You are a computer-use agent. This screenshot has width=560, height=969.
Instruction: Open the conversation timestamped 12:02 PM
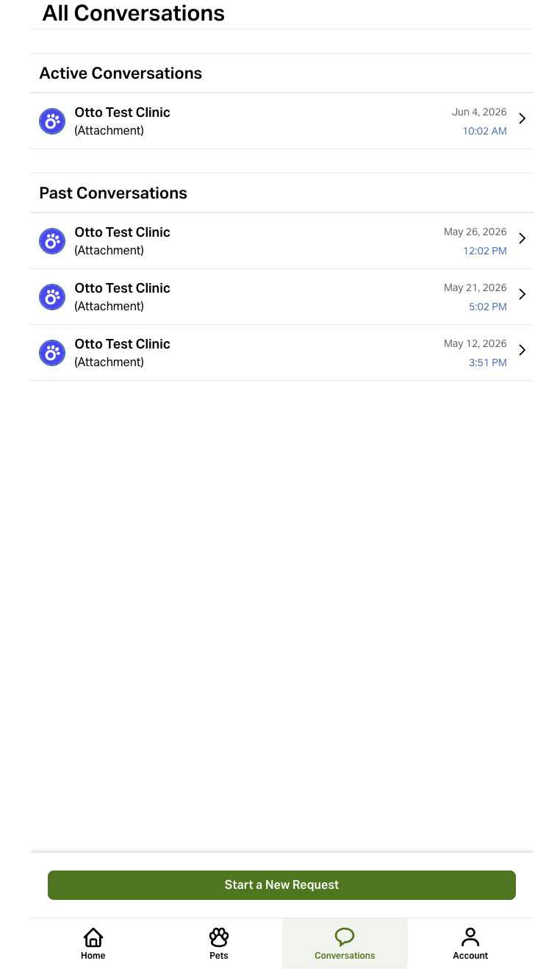[x=282, y=241]
